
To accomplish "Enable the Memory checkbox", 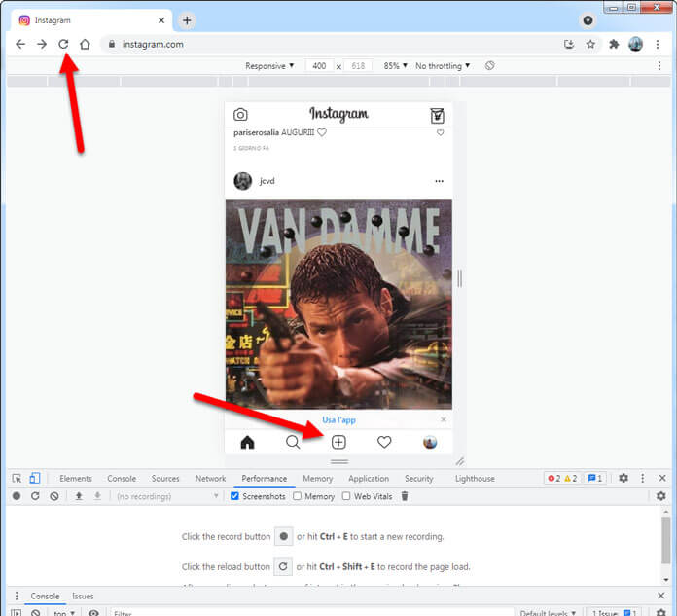I will pyautogui.click(x=297, y=496).
